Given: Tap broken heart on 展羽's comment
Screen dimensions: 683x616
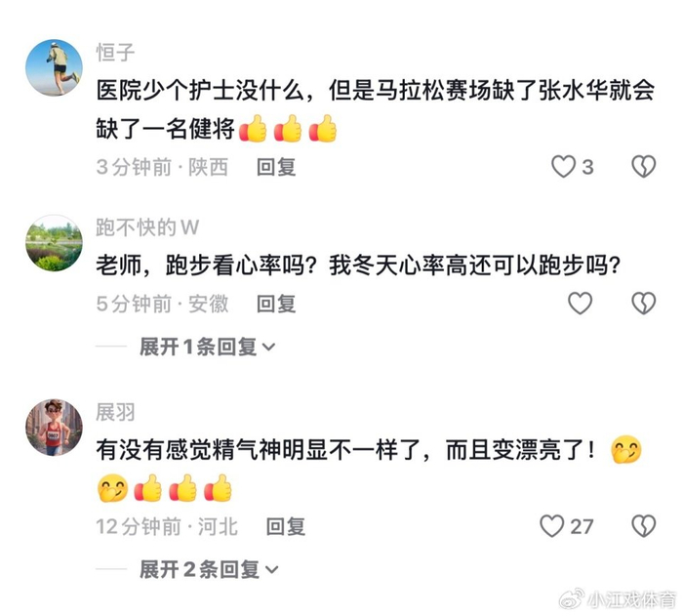Looking at the screenshot, I should coord(643,526).
